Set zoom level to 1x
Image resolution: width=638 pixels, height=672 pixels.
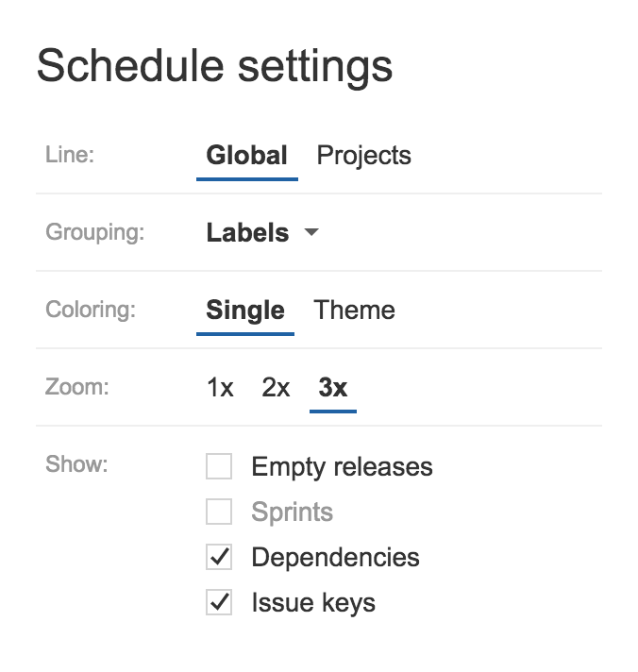(220, 387)
